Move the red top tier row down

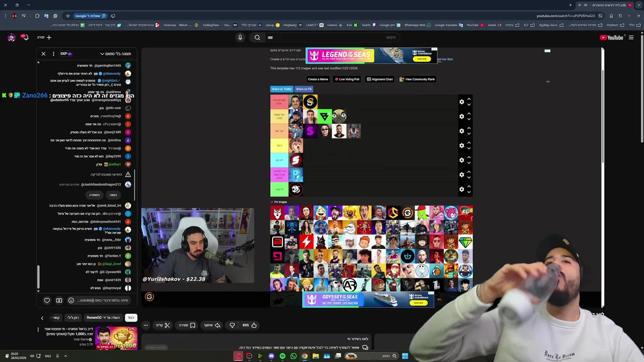click(x=469, y=105)
